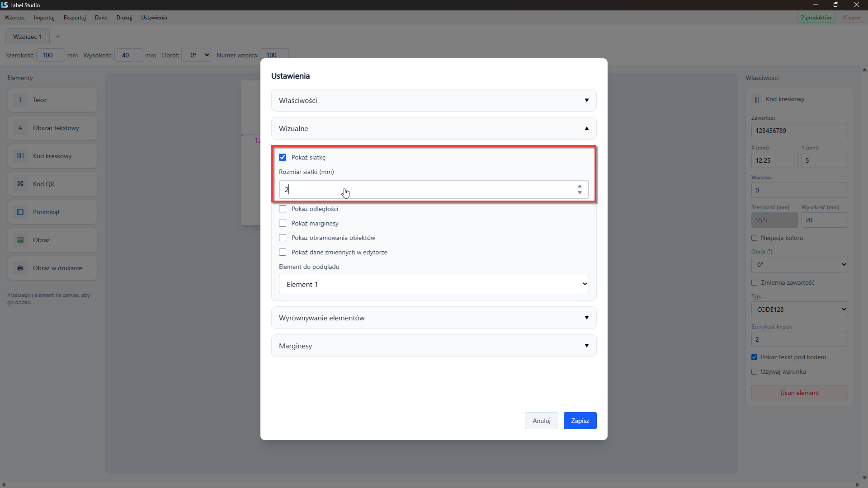The width and height of the screenshot is (868, 488).
Task: Uncheck Pokaz tekst pod kodem
Action: pyautogui.click(x=754, y=357)
